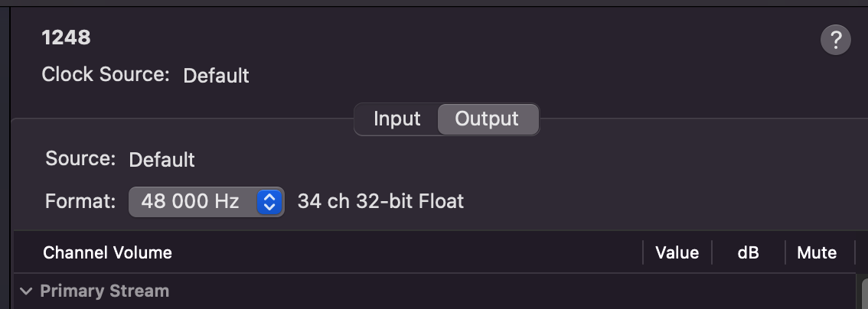Click the Value column header
Viewport: 868px width, 309px height.
677,252
